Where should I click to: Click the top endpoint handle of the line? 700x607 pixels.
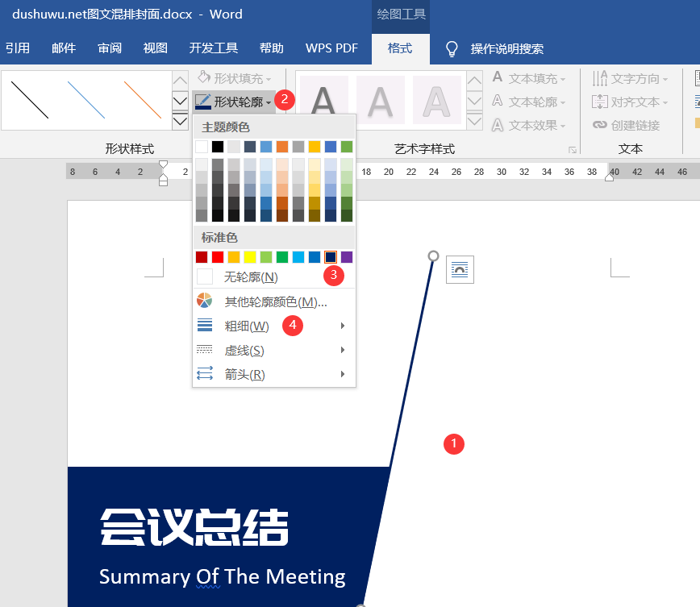tap(433, 256)
